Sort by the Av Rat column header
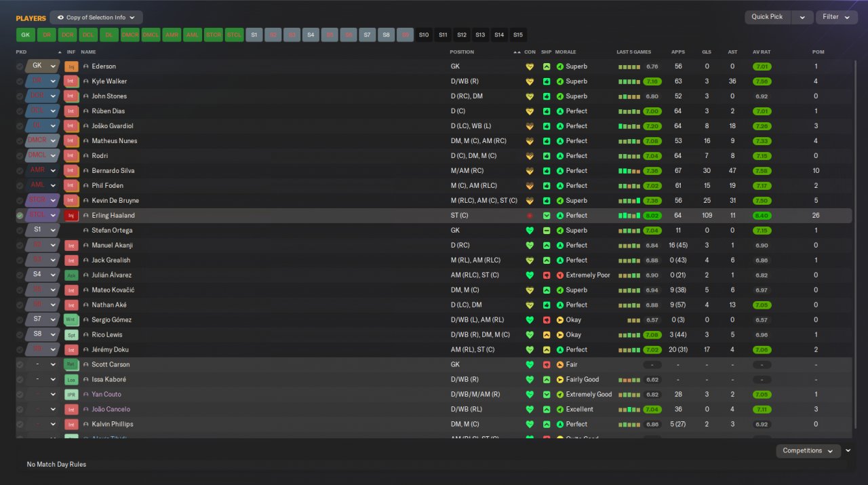The height and width of the screenshot is (485, 868). pyautogui.click(x=762, y=52)
